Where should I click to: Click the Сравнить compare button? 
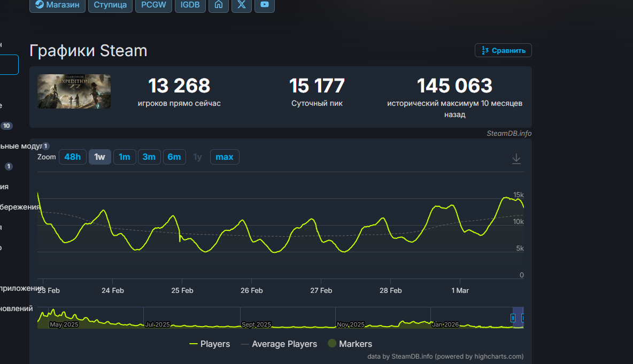tap(503, 50)
